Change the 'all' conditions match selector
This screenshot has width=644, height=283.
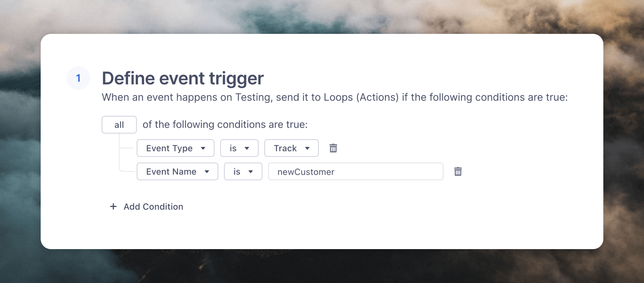coord(119,125)
